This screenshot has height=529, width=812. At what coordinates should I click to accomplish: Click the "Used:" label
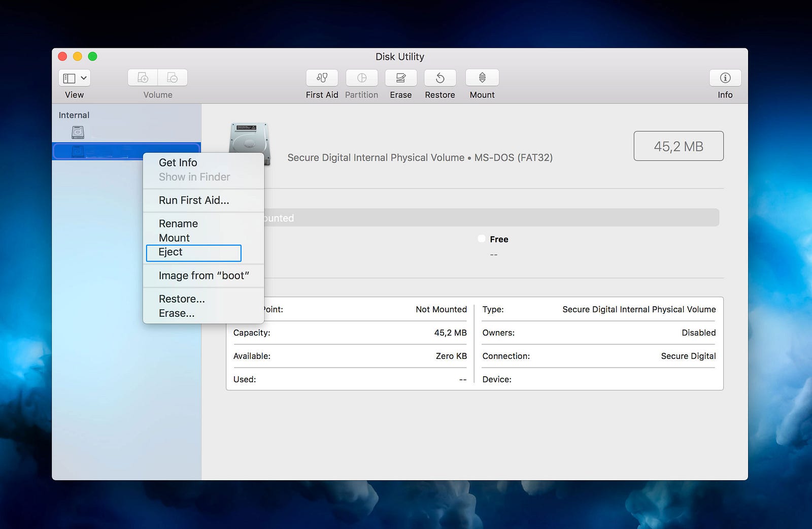click(x=245, y=379)
